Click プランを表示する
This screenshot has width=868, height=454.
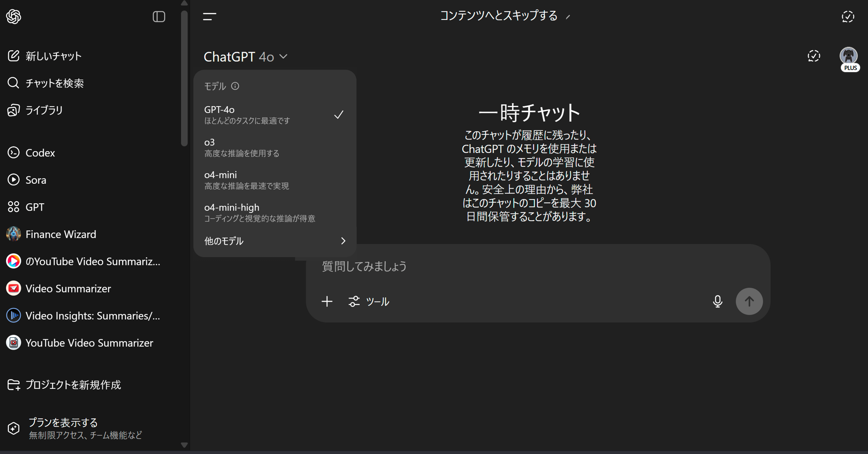click(x=63, y=422)
